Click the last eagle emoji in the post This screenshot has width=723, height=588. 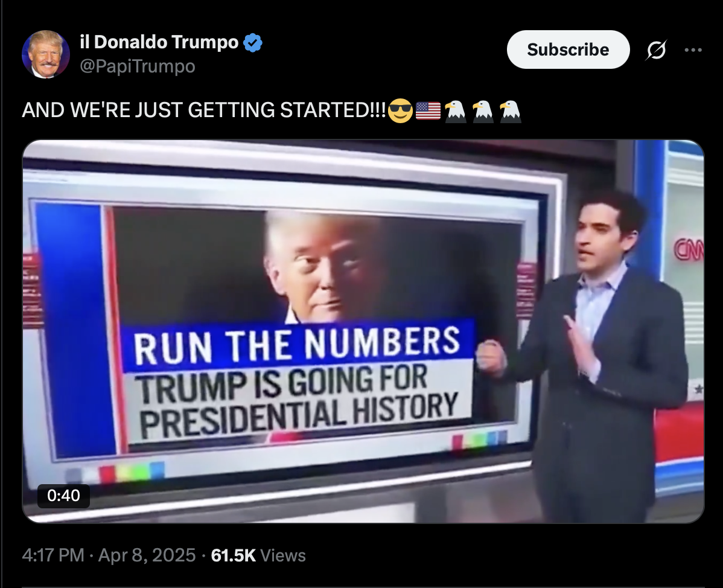pyautogui.click(x=510, y=111)
